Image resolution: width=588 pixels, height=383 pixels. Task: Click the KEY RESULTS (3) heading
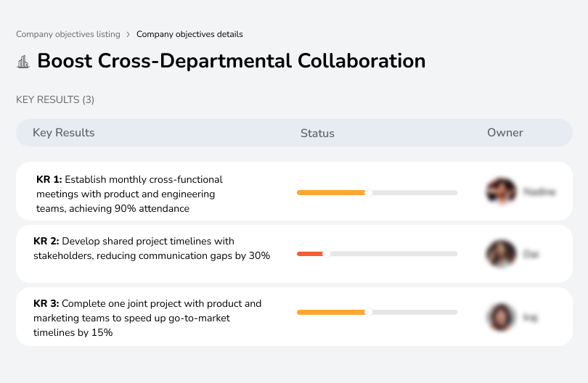55,99
